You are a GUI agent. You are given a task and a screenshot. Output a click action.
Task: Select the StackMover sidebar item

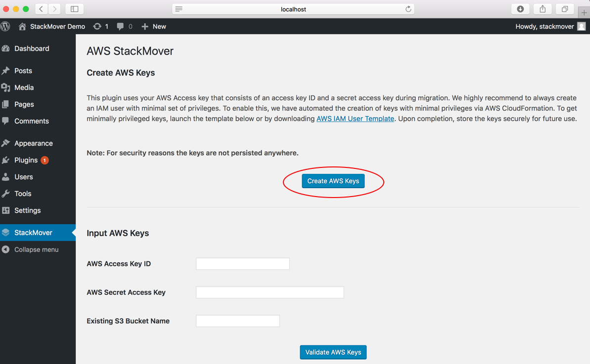[x=38, y=233]
